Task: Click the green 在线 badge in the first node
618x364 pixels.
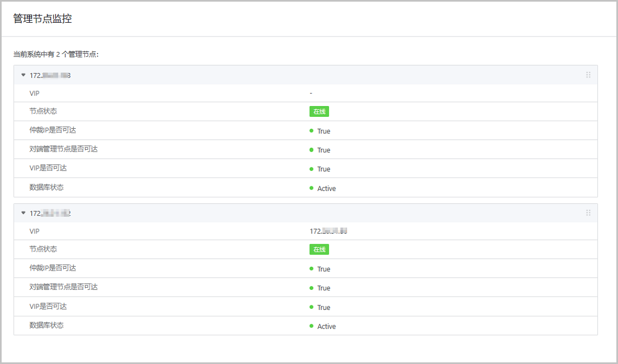Action: pyautogui.click(x=319, y=112)
